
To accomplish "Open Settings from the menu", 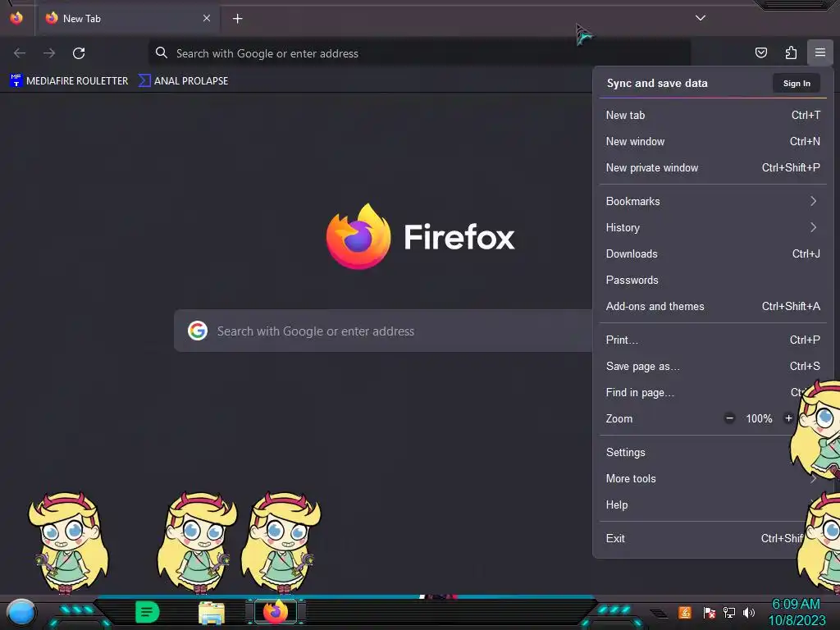I will 696,452.
